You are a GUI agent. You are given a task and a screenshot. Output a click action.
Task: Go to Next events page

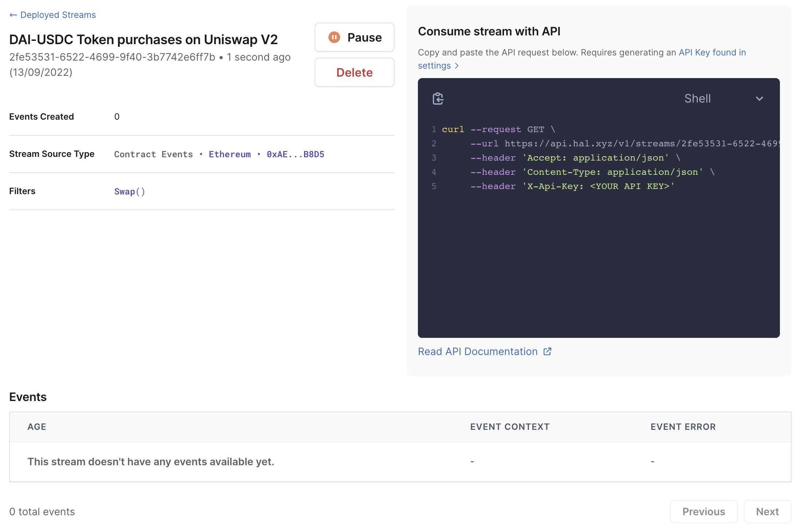pyautogui.click(x=767, y=512)
